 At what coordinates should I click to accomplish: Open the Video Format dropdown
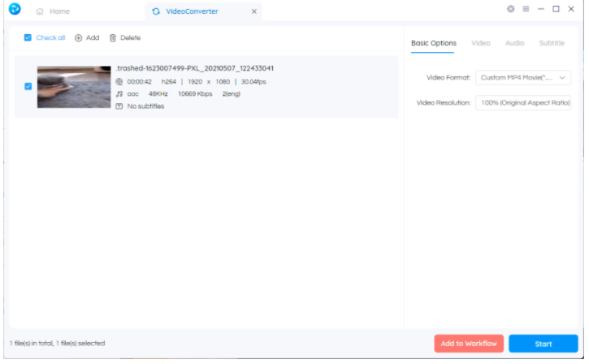[x=523, y=78]
